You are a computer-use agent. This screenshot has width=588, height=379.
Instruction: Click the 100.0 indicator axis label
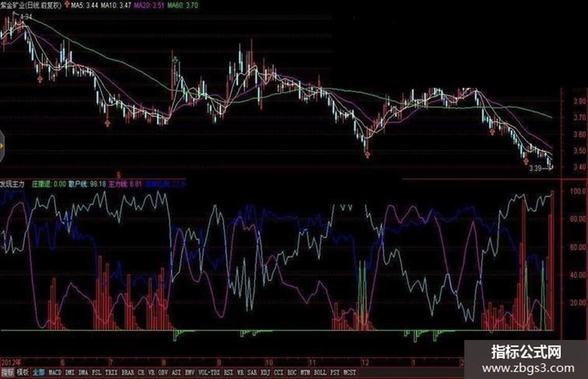(578, 191)
